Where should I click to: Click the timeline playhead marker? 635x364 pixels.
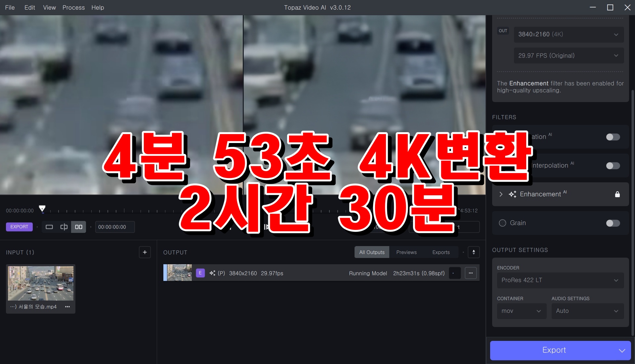click(42, 208)
